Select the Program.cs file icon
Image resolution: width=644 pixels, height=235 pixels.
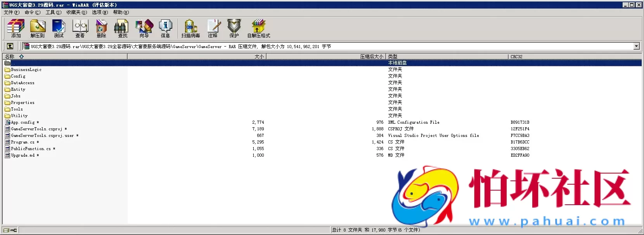[7, 142]
